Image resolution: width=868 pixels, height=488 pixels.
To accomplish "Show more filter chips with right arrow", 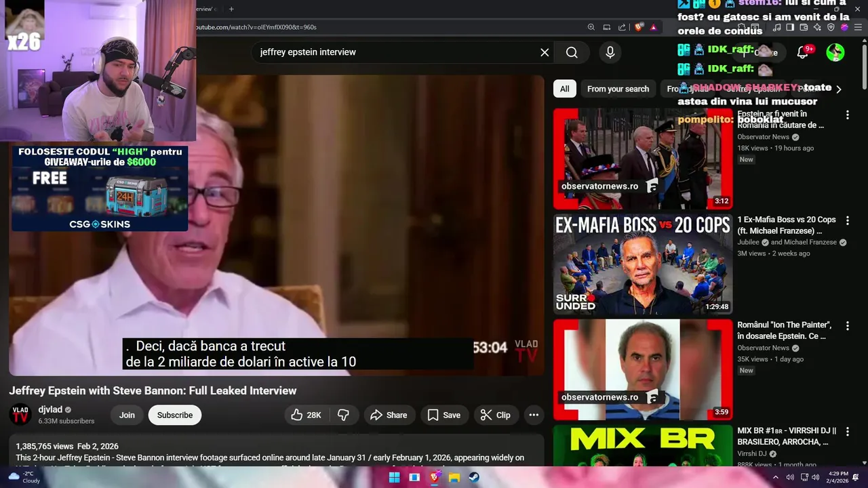I will [839, 89].
